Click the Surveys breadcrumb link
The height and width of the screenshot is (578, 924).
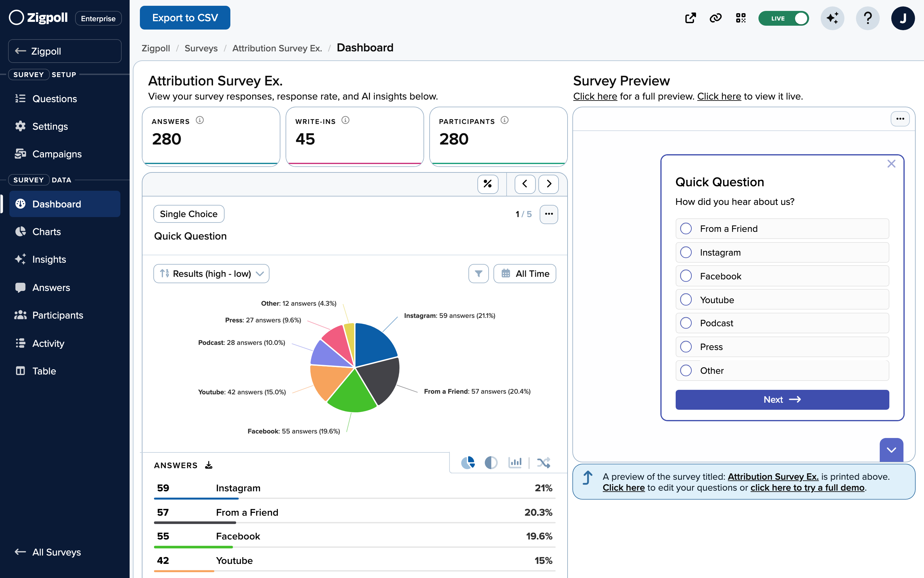(201, 48)
